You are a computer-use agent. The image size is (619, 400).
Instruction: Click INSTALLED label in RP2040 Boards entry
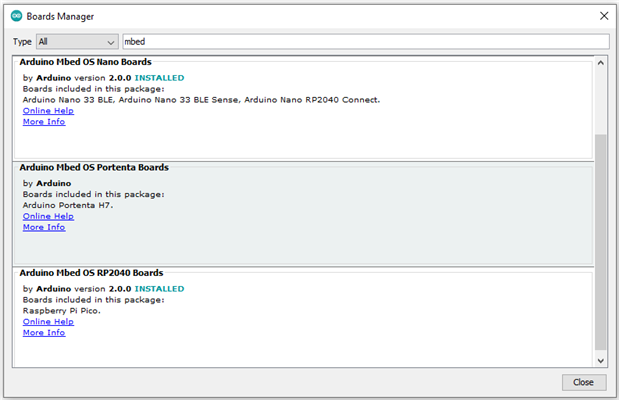coord(159,289)
